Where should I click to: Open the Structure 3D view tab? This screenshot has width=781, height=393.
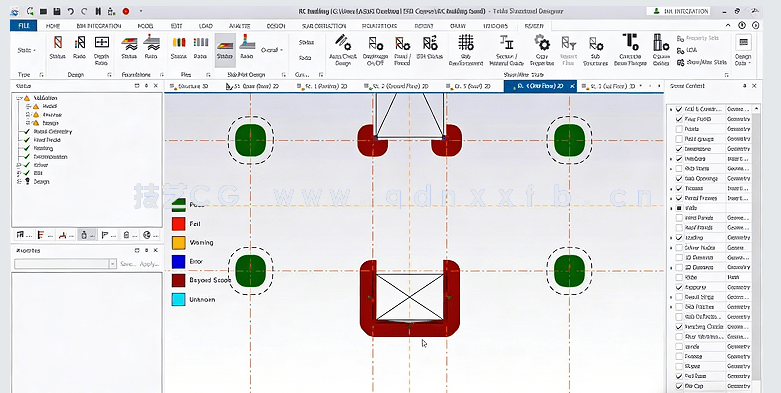click(189, 86)
